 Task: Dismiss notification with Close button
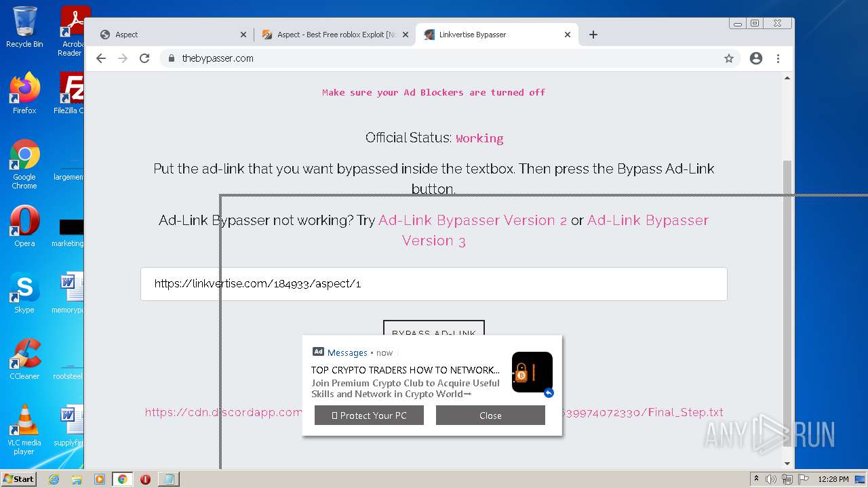tap(490, 415)
